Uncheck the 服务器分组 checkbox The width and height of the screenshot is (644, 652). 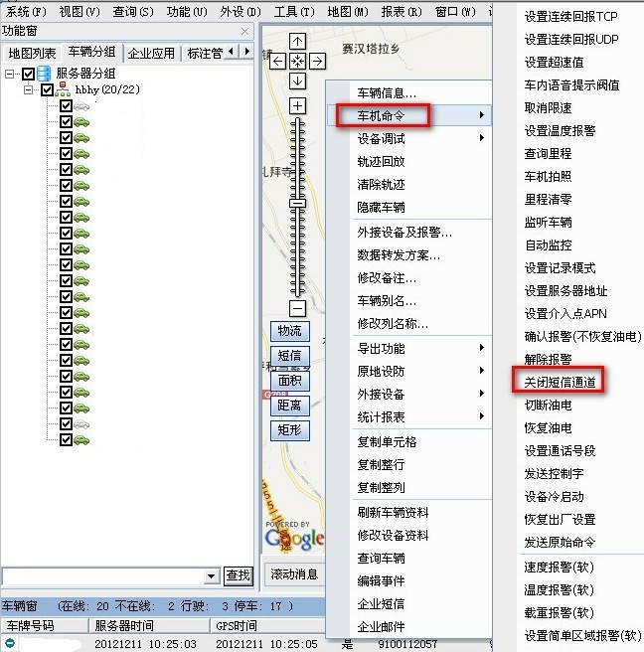[28, 74]
